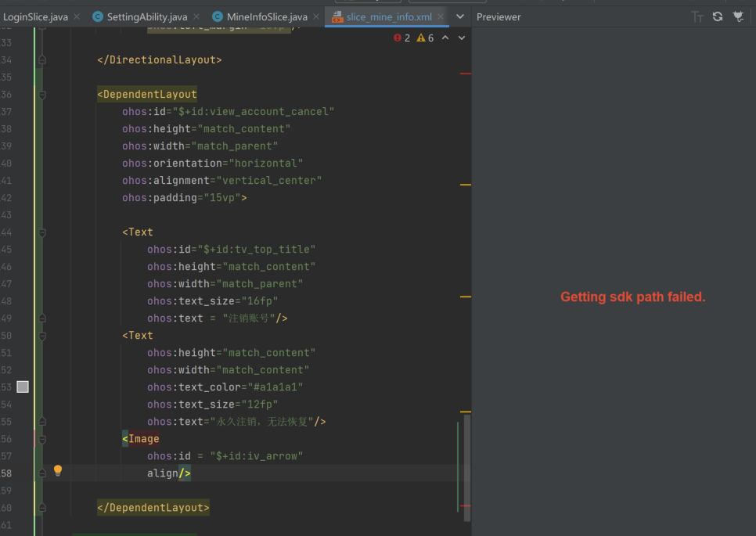Click the text_size "16fp" attribute

coord(213,301)
